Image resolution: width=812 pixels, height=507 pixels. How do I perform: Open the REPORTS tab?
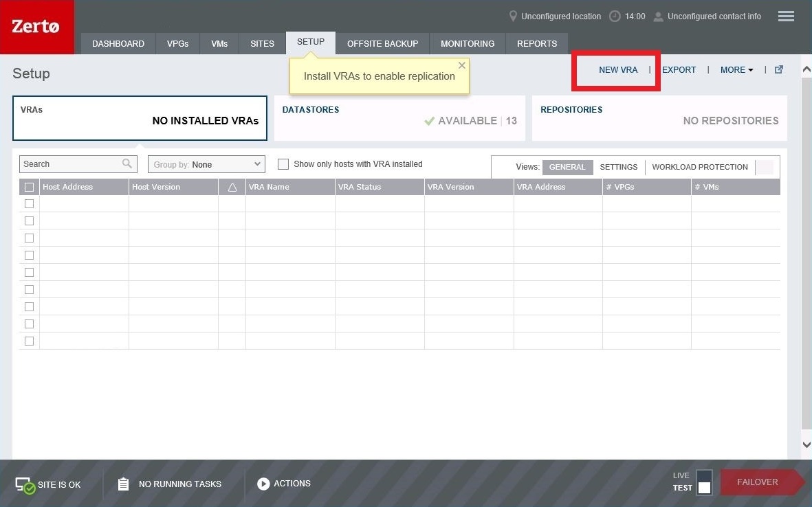537,43
